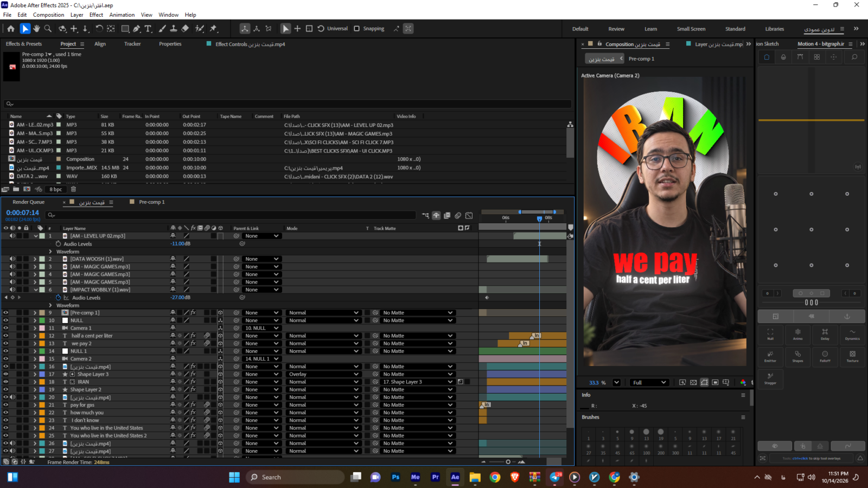Image resolution: width=868 pixels, height=488 pixels.
Task: Select the Zoom tool in toolbar
Action: coord(48,29)
